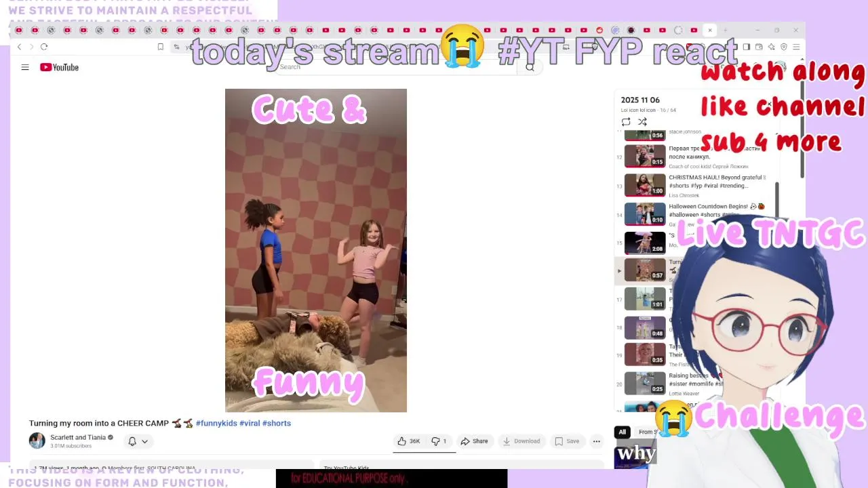
Task: Reload the page with the refresh icon
Action: (44, 47)
